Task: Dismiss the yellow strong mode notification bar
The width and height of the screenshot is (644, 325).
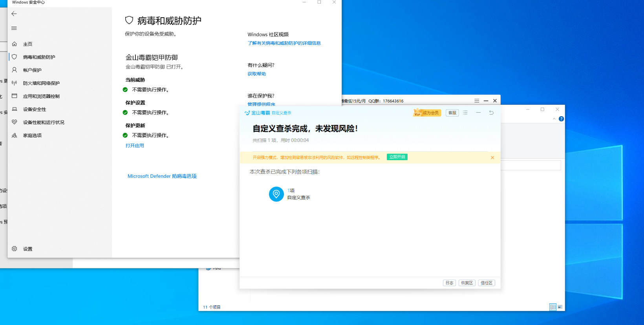Action: pyautogui.click(x=492, y=158)
